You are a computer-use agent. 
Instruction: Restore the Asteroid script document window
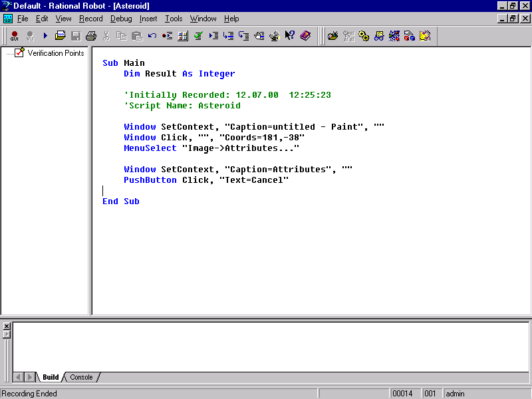[x=513, y=19]
